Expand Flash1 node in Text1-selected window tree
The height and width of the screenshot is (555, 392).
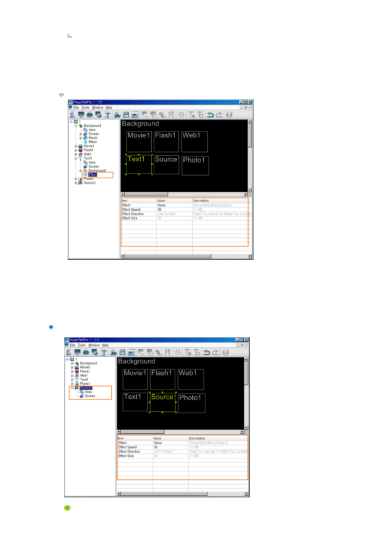coord(76,150)
